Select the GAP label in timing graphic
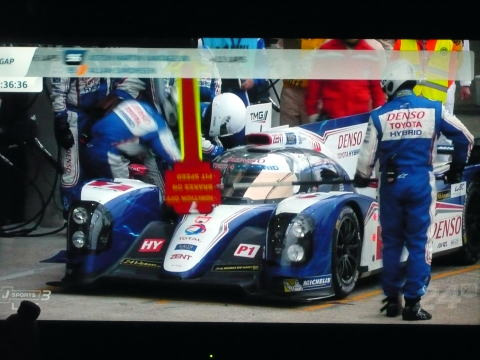 pyautogui.click(x=7, y=61)
